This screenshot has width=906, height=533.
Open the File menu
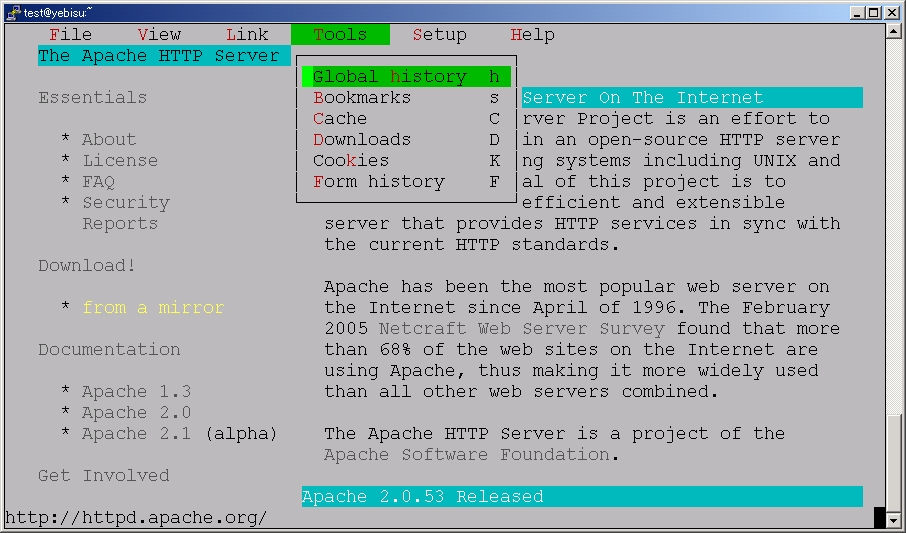pos(70,35)
